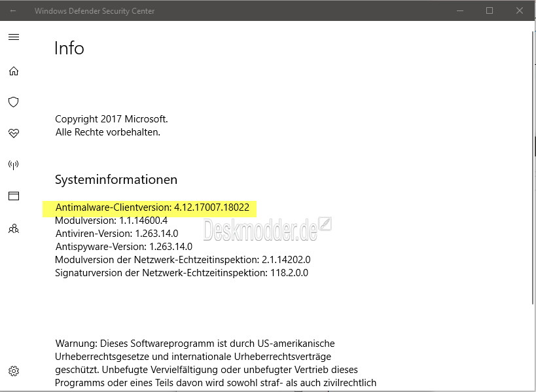
Task: Open Device performance & health heart icon
Action: point(14,133)
